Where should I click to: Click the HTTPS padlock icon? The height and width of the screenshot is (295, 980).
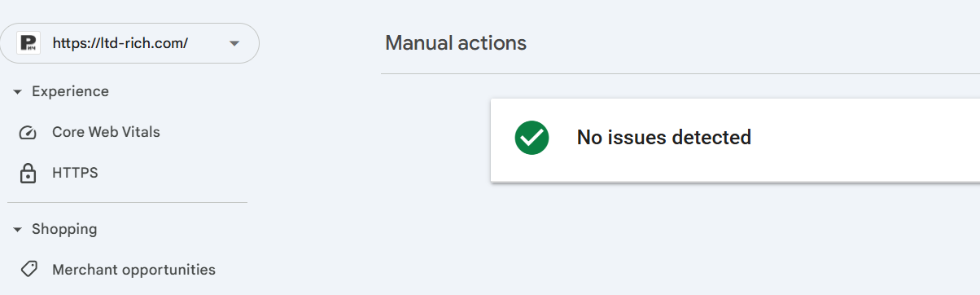(x=28, y=173)
